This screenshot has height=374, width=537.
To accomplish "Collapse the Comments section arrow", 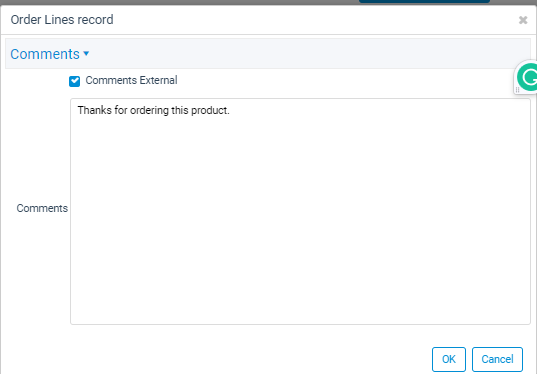I will (86, 53).
